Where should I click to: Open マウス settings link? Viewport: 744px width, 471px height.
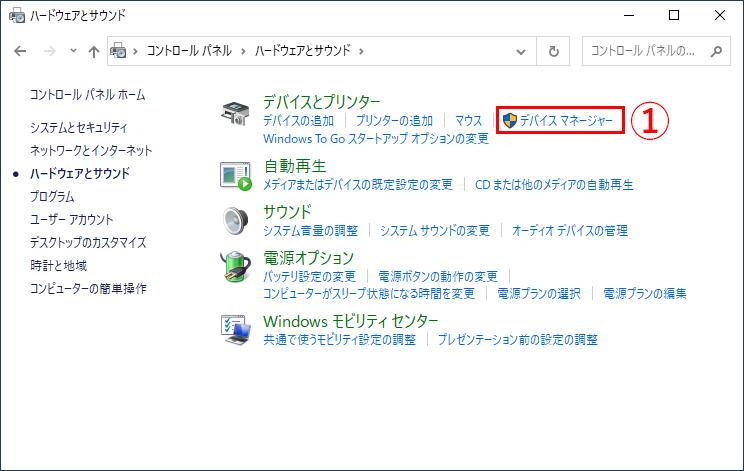468,120
